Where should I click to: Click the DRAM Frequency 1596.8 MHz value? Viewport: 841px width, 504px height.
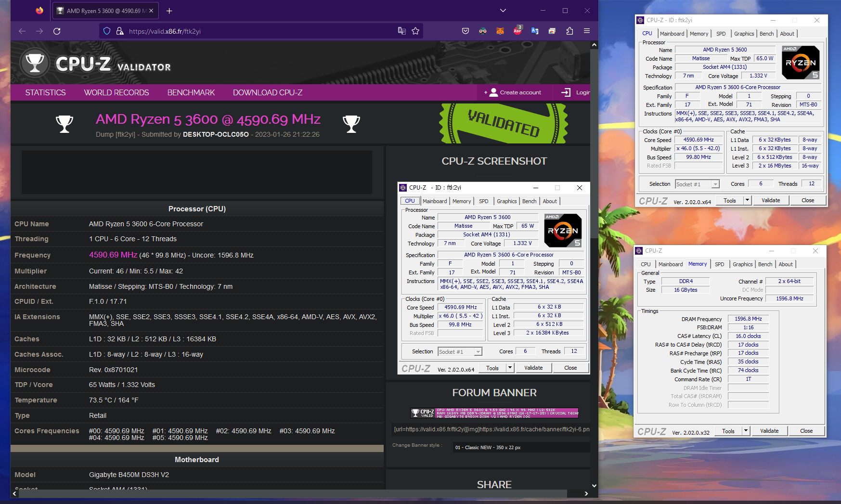pos(748,319)
